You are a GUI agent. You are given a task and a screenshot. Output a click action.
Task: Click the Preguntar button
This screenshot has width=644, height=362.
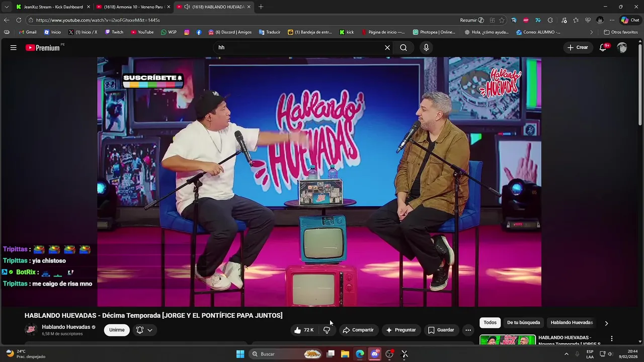[x=400, y=330]
